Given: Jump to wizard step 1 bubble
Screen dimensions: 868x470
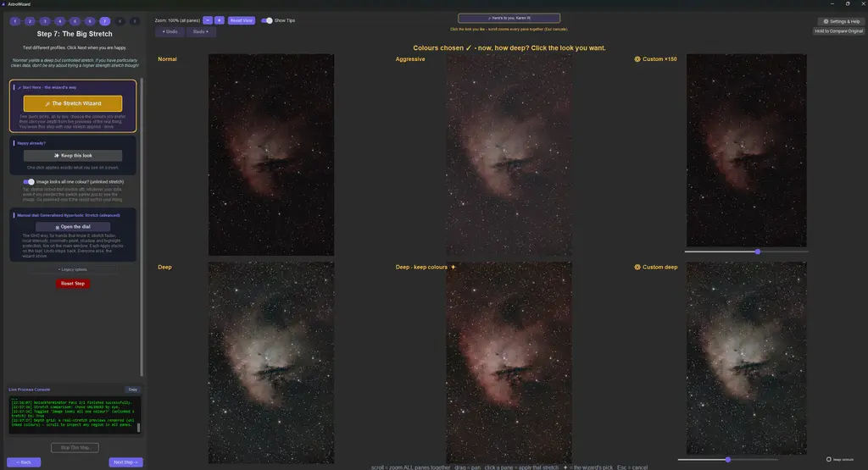Looking at the screenshot, I should coord(15,21).
